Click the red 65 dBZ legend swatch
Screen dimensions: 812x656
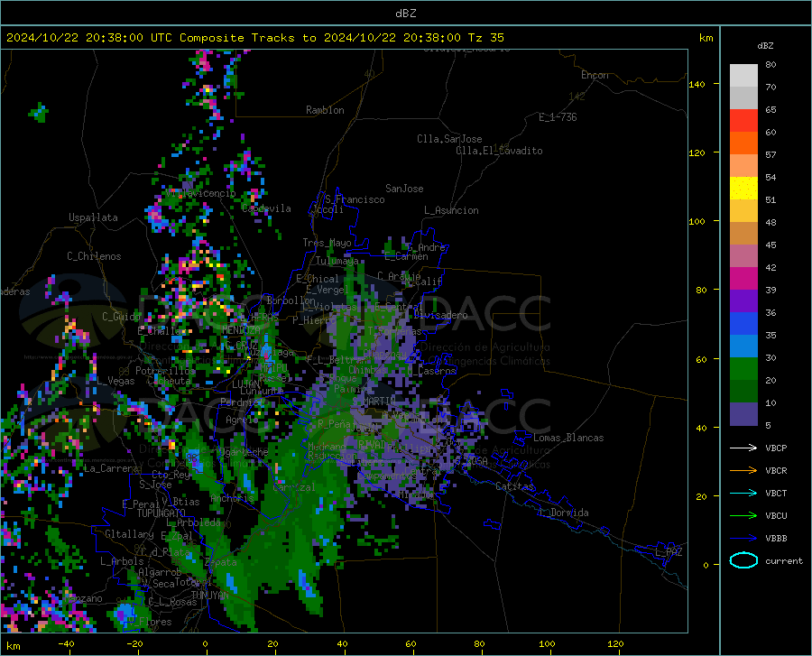pyautogui.click(x=743, y=121)
